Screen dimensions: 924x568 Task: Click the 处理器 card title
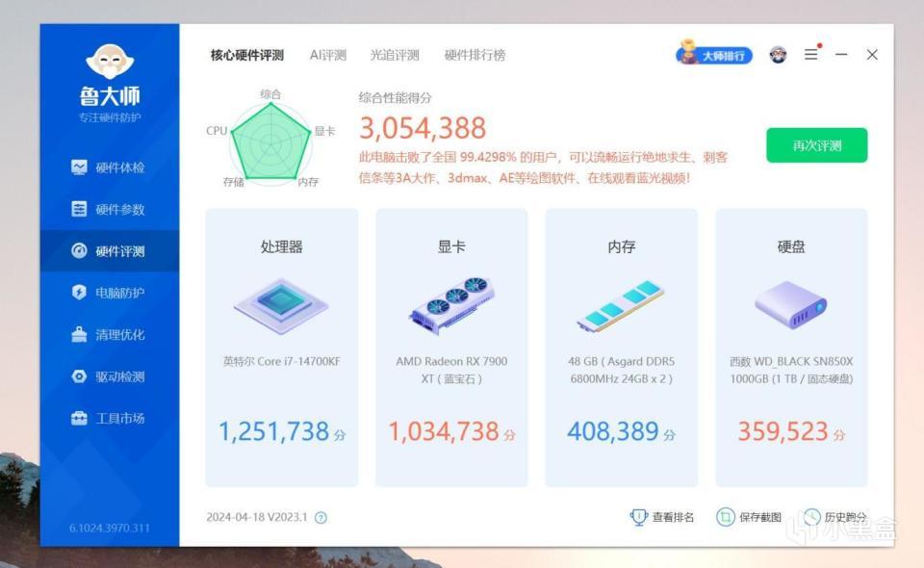(x=282, y=246)
